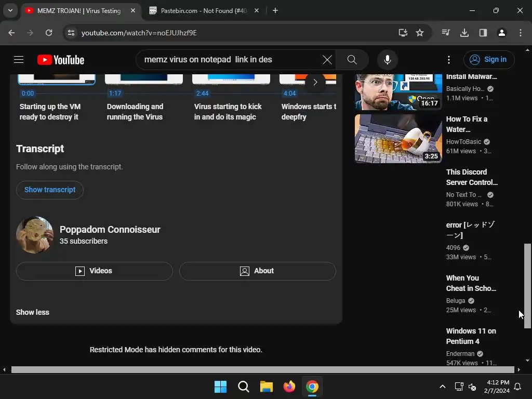Switch to Pastebin.com Not Found tab
This screenshot has height=399, width=532.
[204, 11]
